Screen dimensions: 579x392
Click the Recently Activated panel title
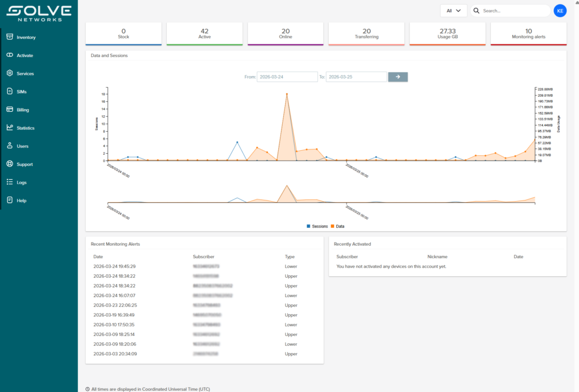(x=352, y=244)
